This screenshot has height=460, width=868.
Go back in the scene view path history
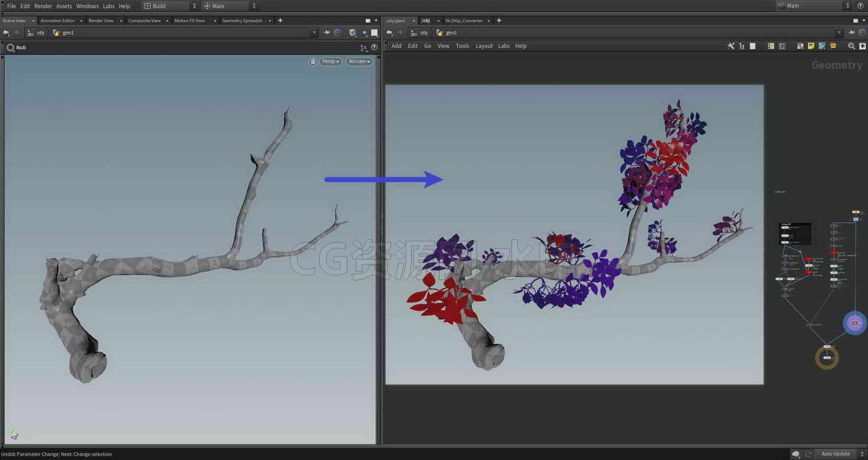pyautogui.click(x=6, y=32)
